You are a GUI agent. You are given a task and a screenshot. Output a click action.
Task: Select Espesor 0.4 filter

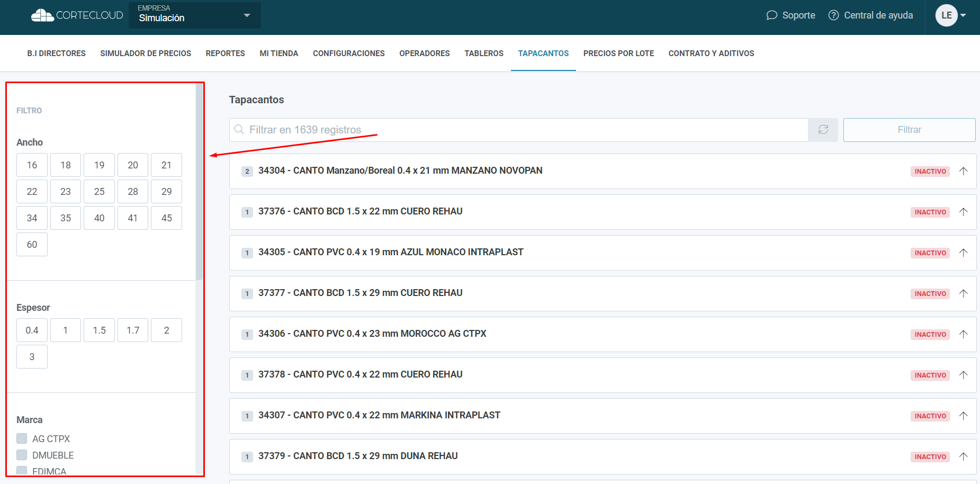(x=32, y=330)
